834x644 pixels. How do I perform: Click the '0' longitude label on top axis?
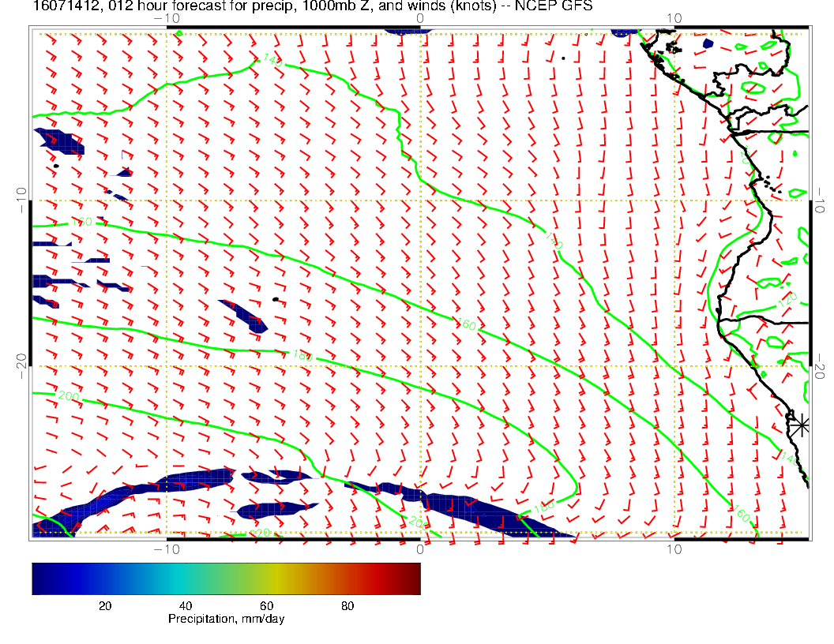[420, 19]
